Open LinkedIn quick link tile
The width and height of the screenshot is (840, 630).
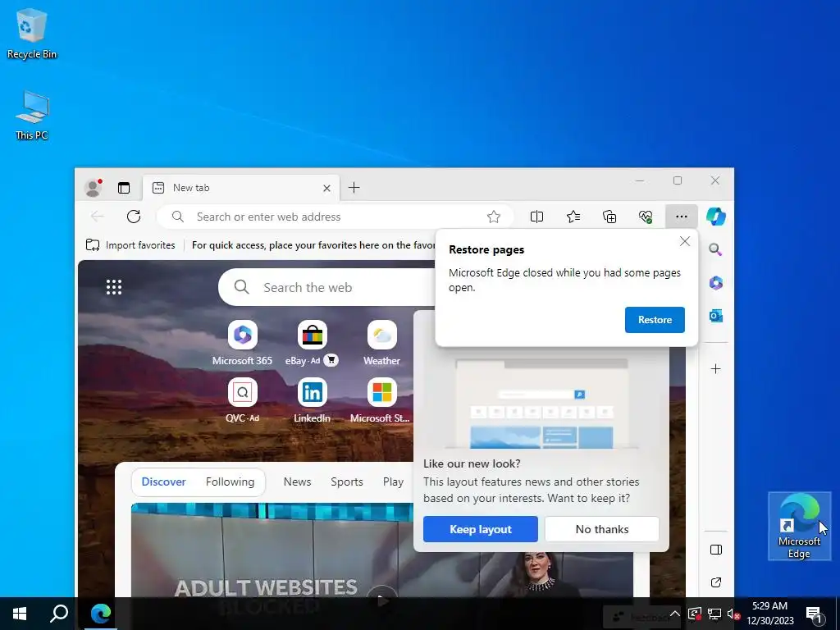pos(312,400)
